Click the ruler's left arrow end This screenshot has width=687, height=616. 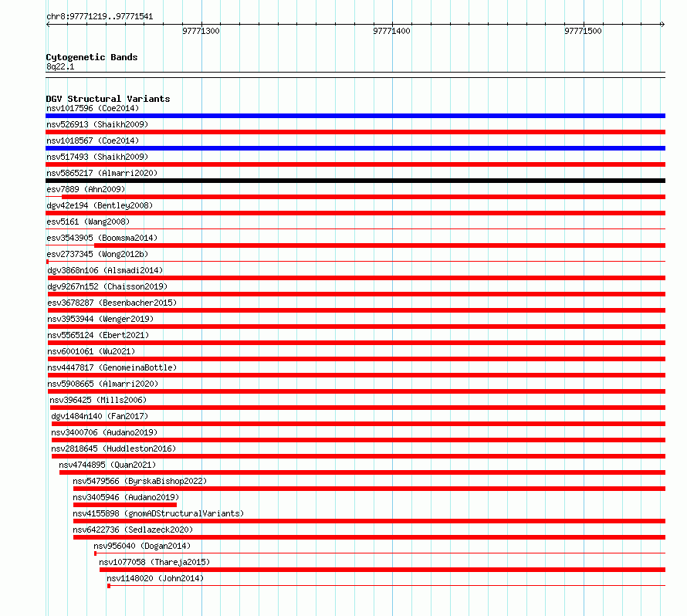[48, 25]
